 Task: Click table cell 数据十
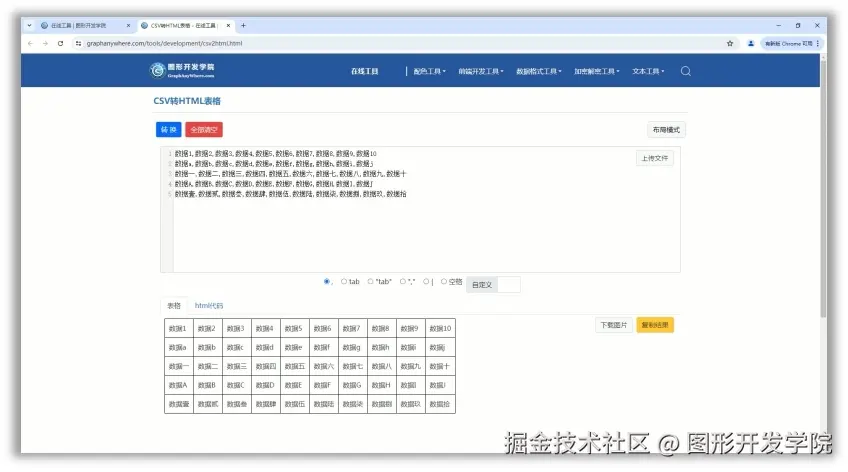point(440,366)
